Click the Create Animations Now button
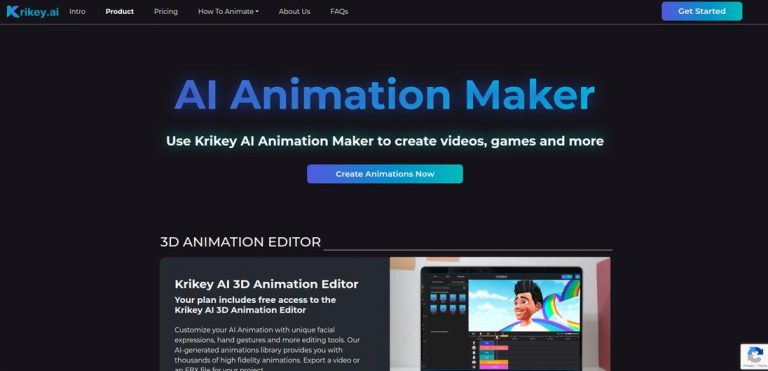The height and width of the screenshot is (371, 768). click(x=384, y=174)
